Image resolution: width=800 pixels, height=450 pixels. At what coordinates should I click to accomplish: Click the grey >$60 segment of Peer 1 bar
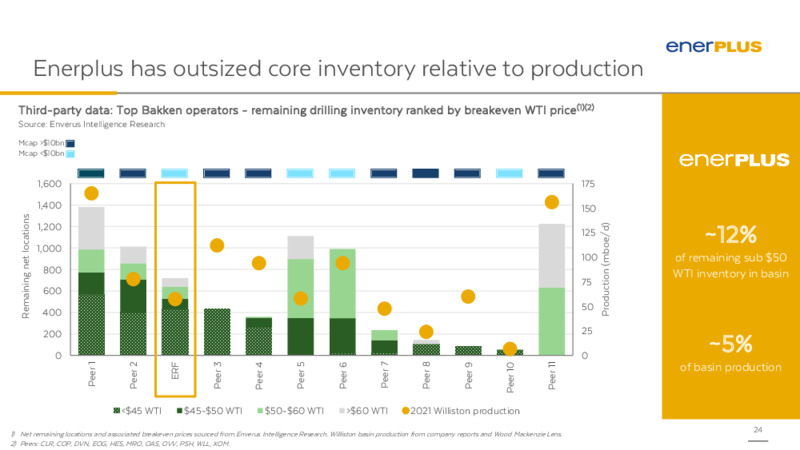click(91, 228)
